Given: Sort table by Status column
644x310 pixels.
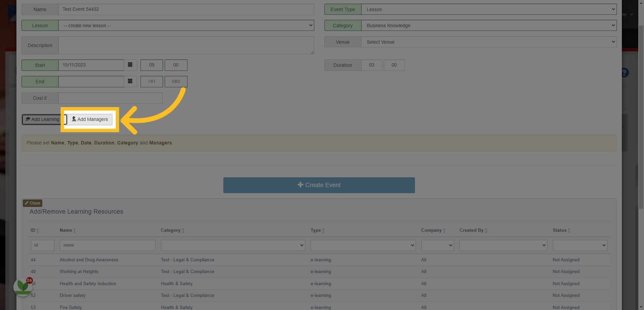Looking at the screenshot, I should click(561, 230).
